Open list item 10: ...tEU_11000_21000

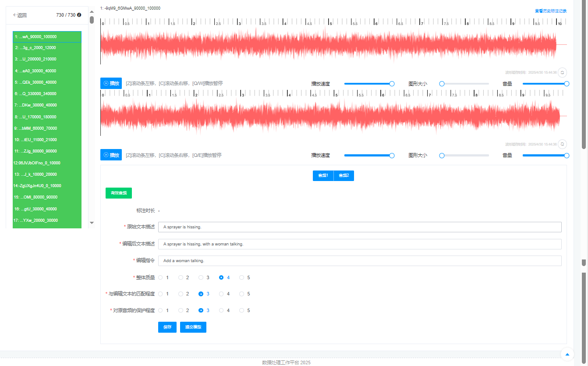[x=47, y=140]
